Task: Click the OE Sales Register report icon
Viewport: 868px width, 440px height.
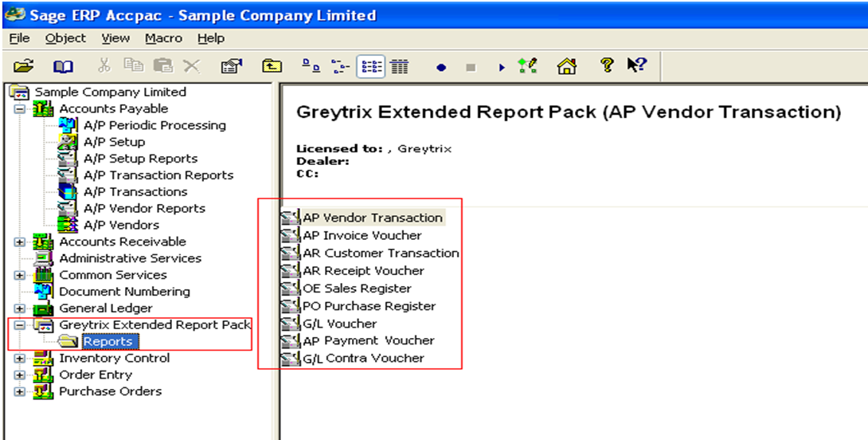Action: point(291,289)
